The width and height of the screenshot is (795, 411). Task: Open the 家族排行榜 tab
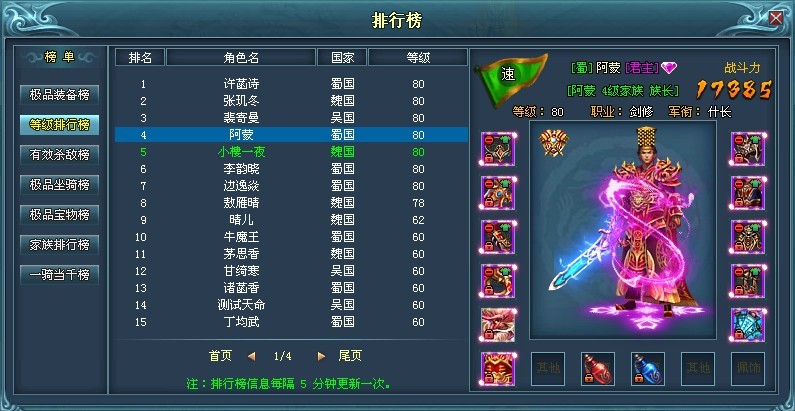(x=59, y=245)
